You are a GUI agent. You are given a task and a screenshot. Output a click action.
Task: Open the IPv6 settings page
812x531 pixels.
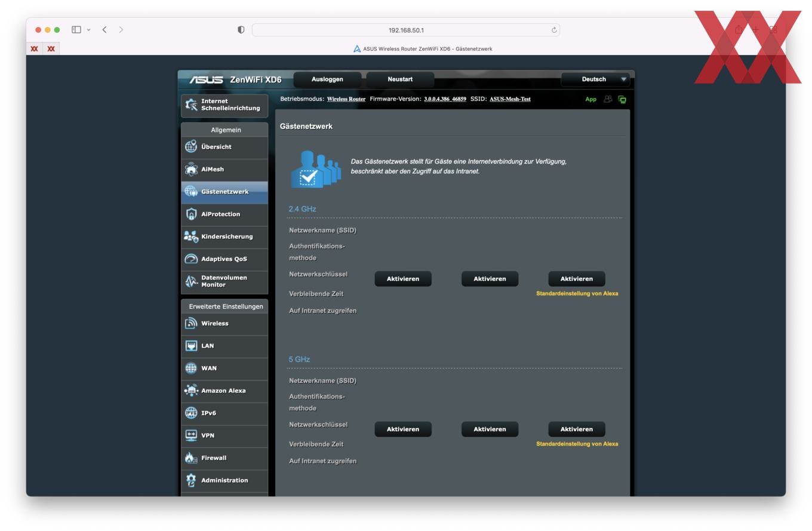coord(224,413)
